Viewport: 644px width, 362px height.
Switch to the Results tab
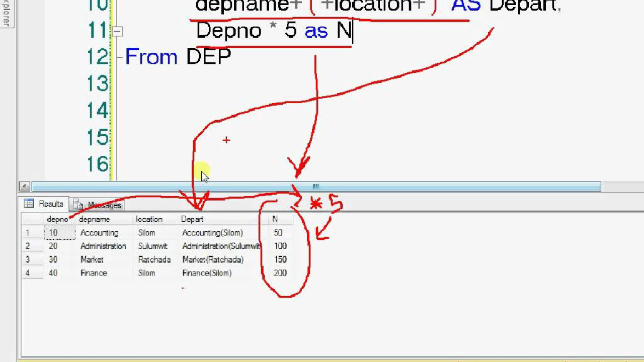tap(44, 204)
